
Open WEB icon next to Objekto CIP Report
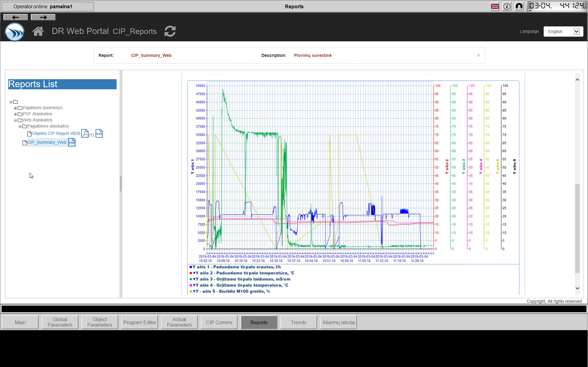pos(99,133)
